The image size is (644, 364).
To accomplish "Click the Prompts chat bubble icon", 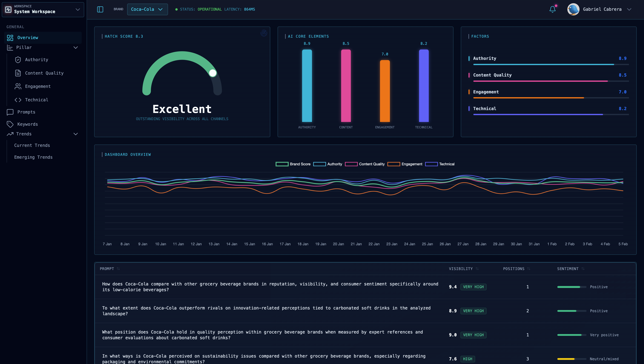I will (x=10, y=112).
